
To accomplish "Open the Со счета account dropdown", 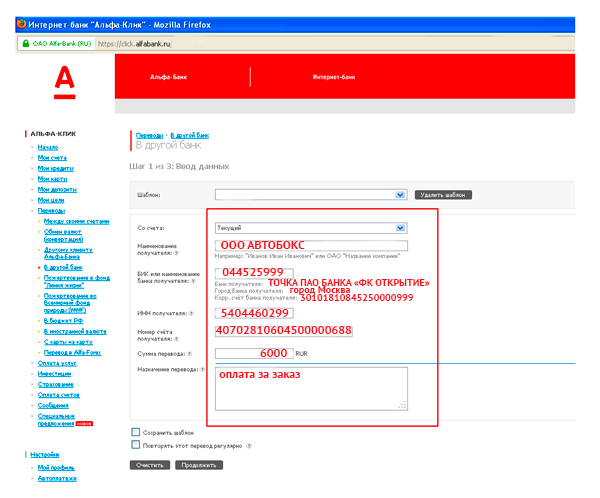I will pos(311,228).
